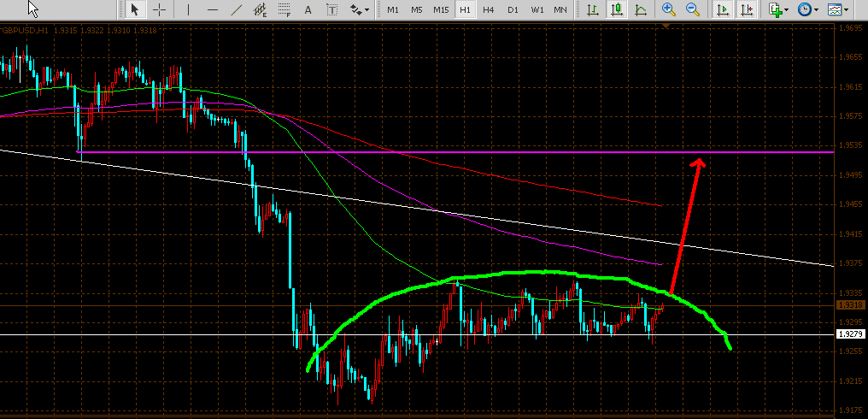Screen dimensions: 868x419
Task: Click the 1.9575 price axis label
Action: point(852,115)
